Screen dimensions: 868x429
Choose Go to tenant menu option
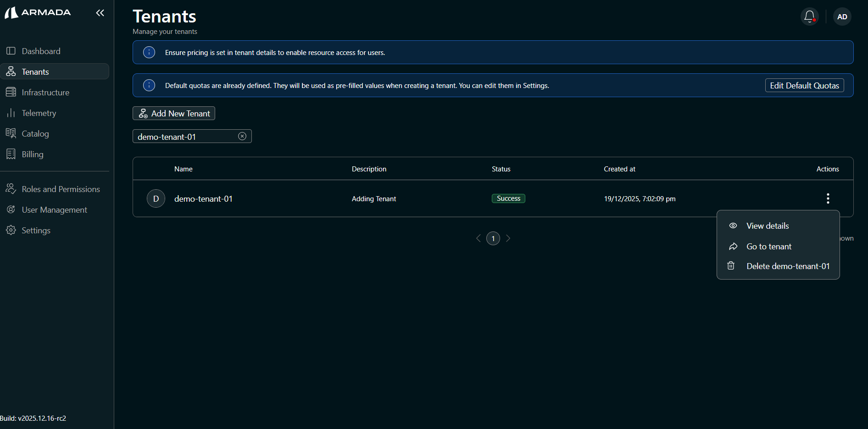click(x=769, y=246)
